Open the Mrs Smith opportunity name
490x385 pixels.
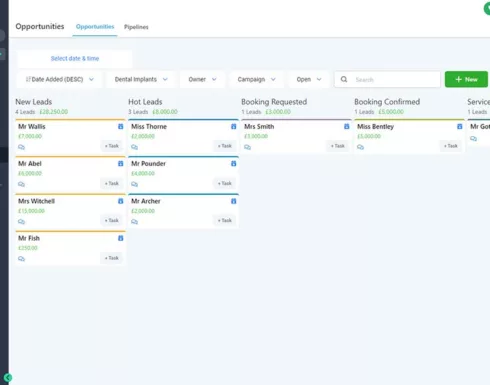[x=259, y=127]
